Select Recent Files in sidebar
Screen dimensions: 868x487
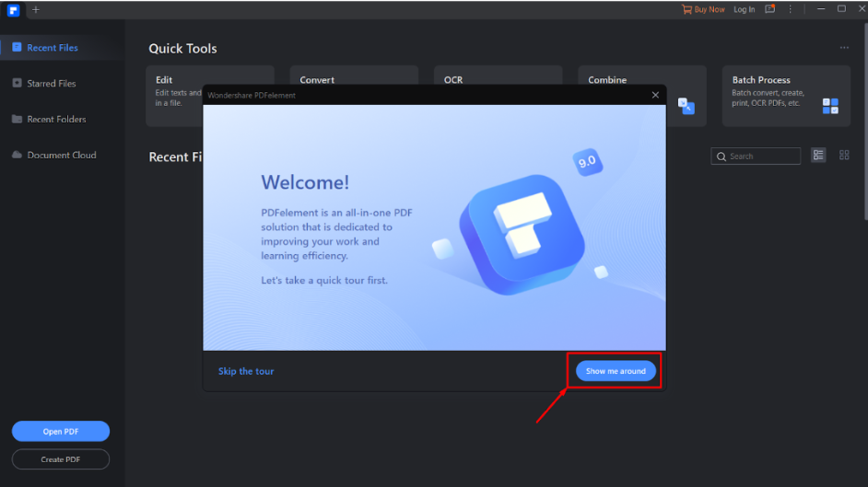[x=62, y=48]
